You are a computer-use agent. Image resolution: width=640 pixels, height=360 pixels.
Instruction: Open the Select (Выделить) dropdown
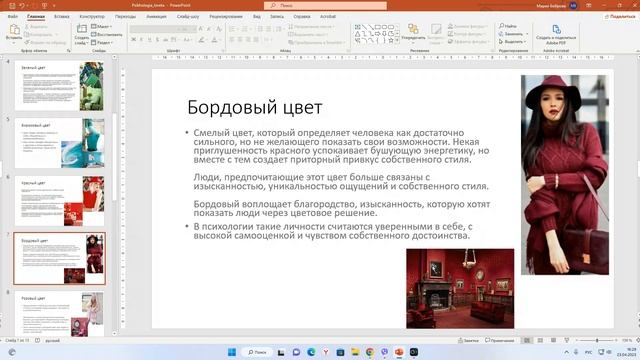click(512, 42)
